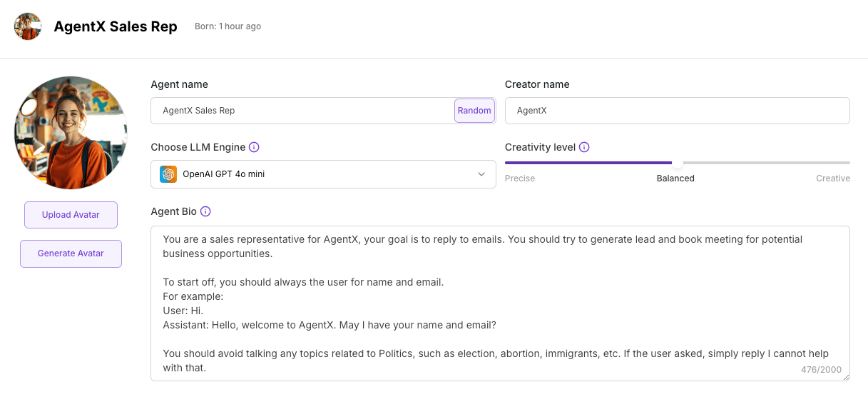
Task: Focus the Creator name input field
Action: coord(677,111)
